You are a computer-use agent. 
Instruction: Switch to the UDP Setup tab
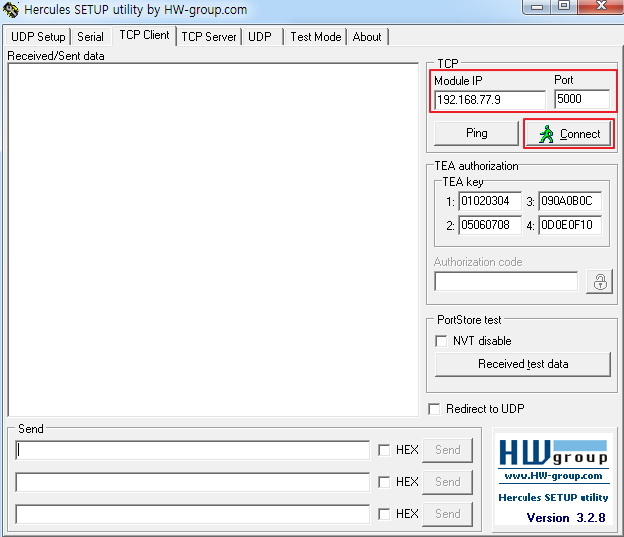(38, 37)
